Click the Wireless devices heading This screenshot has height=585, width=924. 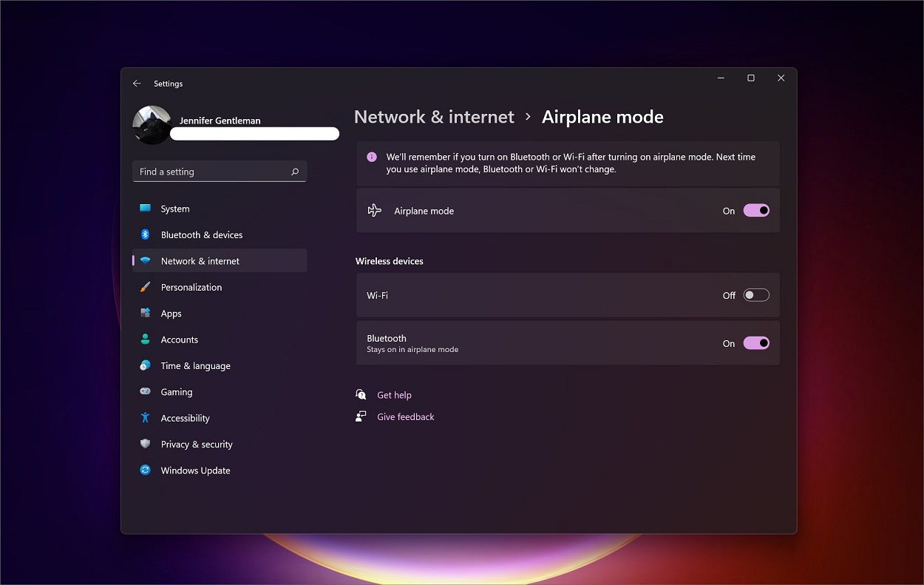pos(390,261)
